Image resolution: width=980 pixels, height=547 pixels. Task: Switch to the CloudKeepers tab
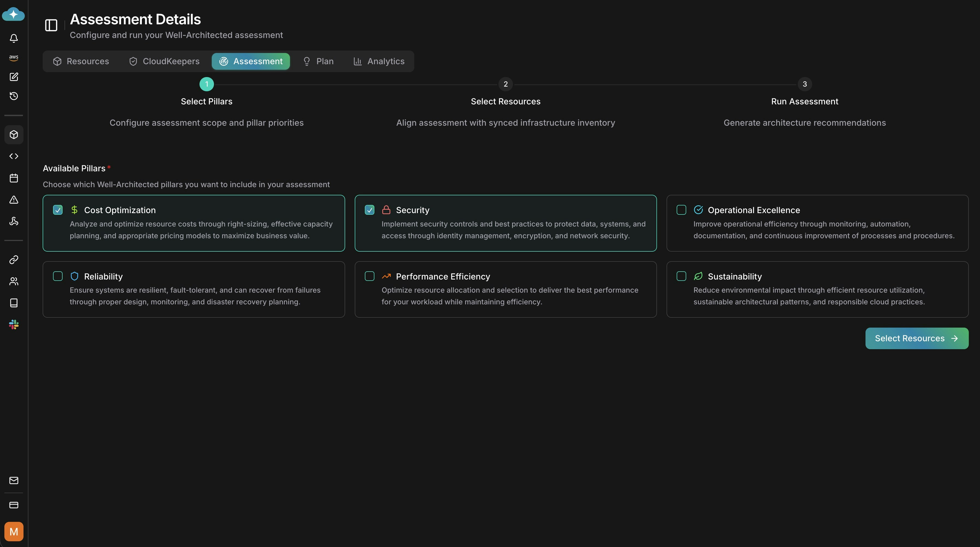point(164,61)
